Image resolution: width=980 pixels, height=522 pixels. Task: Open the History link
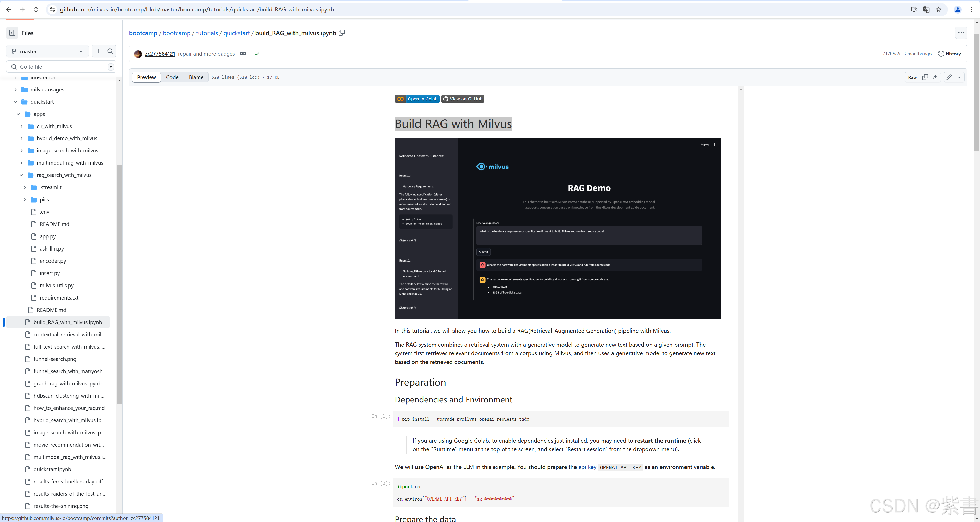(x=950, y=54)
